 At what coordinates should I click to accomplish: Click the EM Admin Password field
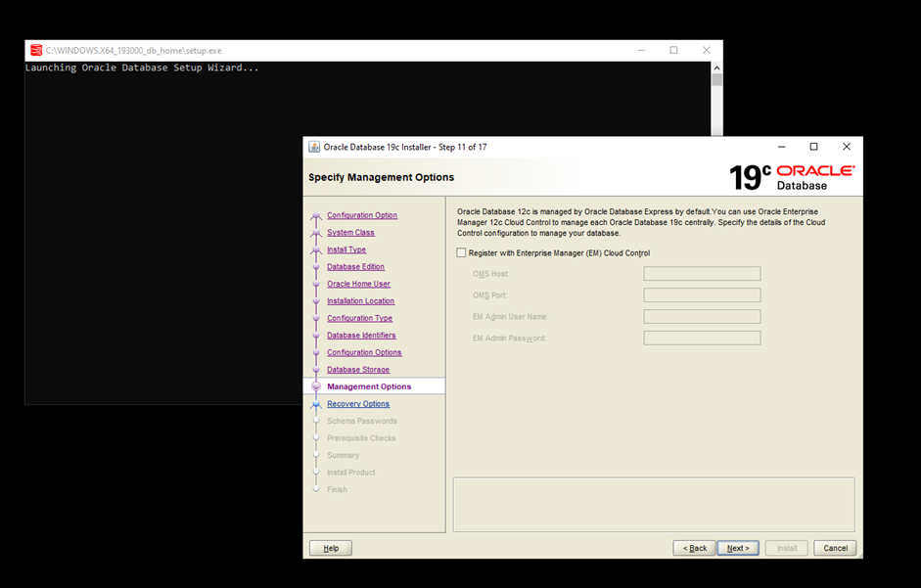[702, 338]
